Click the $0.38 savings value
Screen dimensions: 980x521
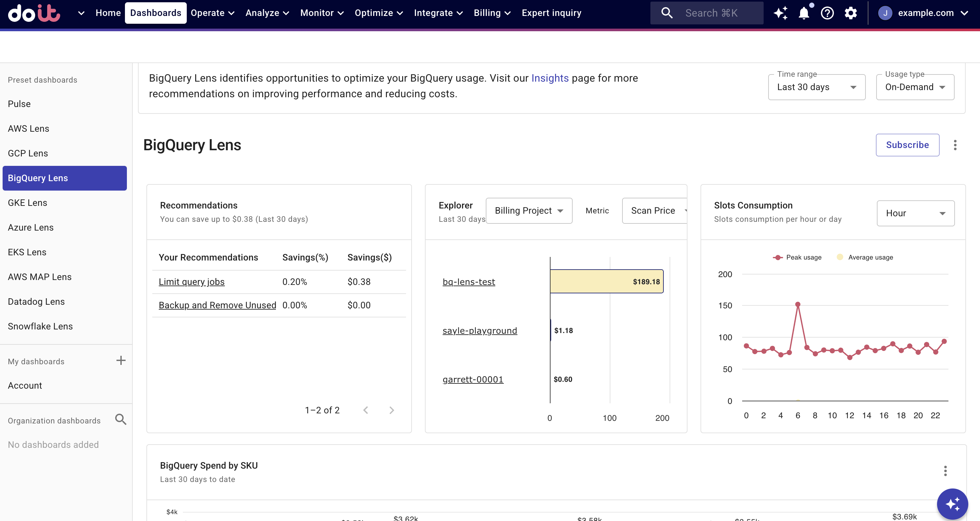[x=359, y=282]
